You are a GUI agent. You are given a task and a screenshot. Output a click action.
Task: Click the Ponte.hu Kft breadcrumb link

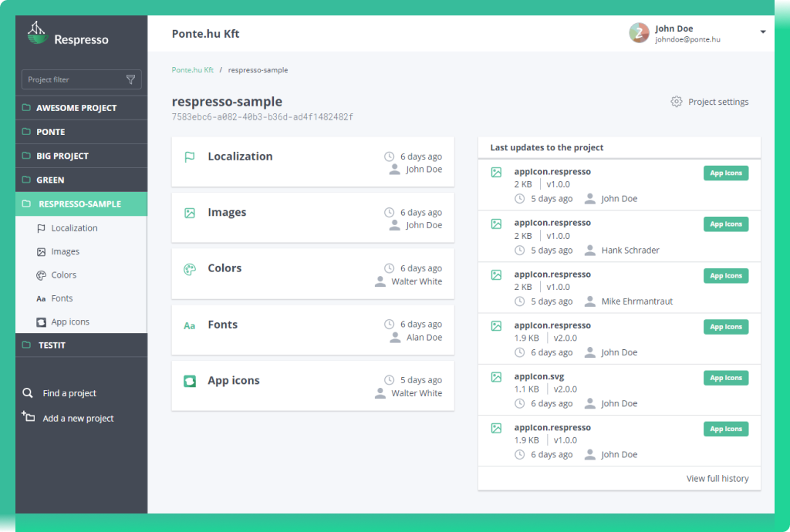pos(192,70)
